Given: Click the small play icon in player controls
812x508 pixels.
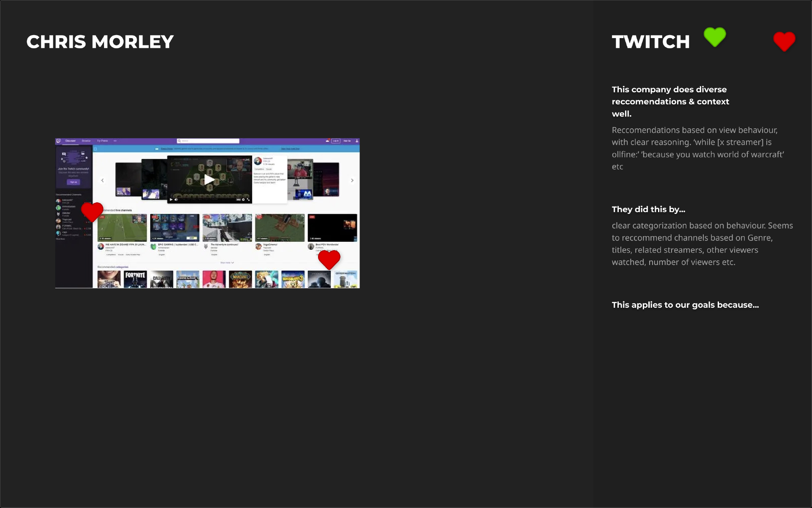Looking at the screenshot, I should [x=171, y=199].
